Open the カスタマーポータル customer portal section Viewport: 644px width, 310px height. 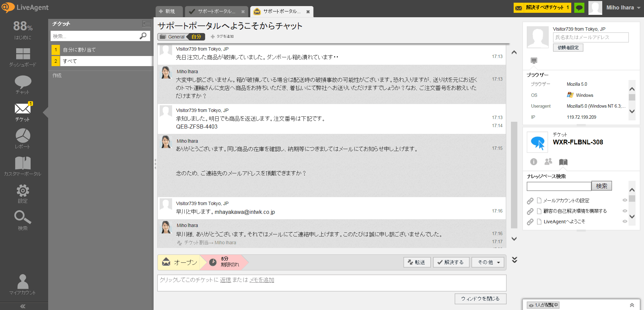click(x=23, y=166)
